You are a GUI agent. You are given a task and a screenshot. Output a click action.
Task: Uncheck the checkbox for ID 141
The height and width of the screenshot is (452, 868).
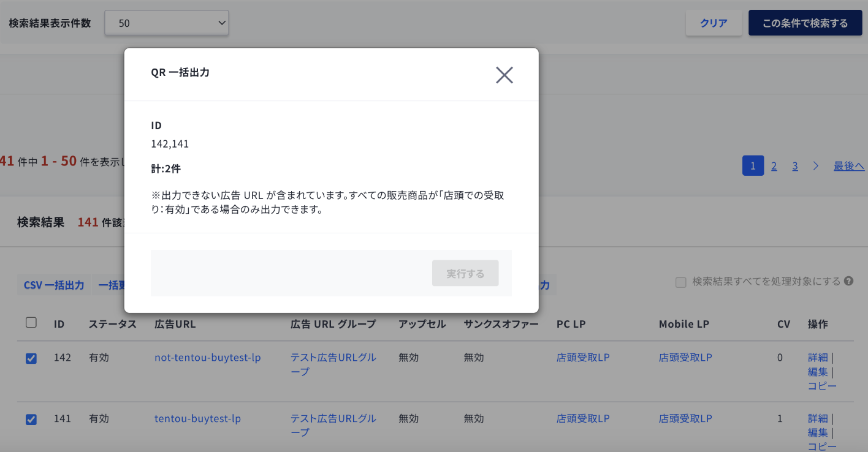coord(31,420)
